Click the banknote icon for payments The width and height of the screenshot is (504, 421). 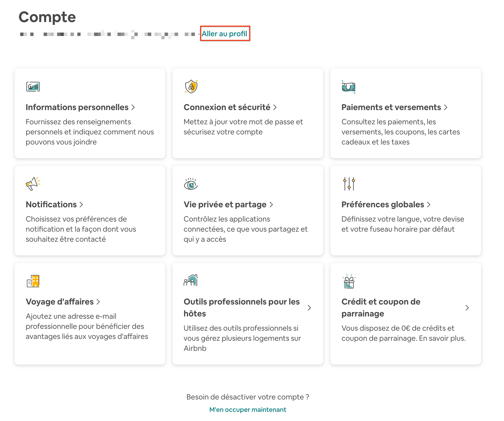[x=348, y=87]
